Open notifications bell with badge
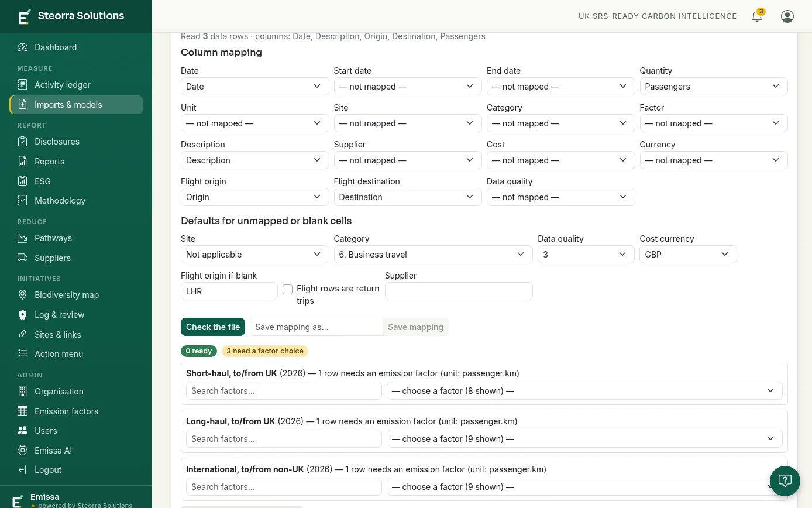Viewport: 812px width, 508px height. tap(758, 16)
